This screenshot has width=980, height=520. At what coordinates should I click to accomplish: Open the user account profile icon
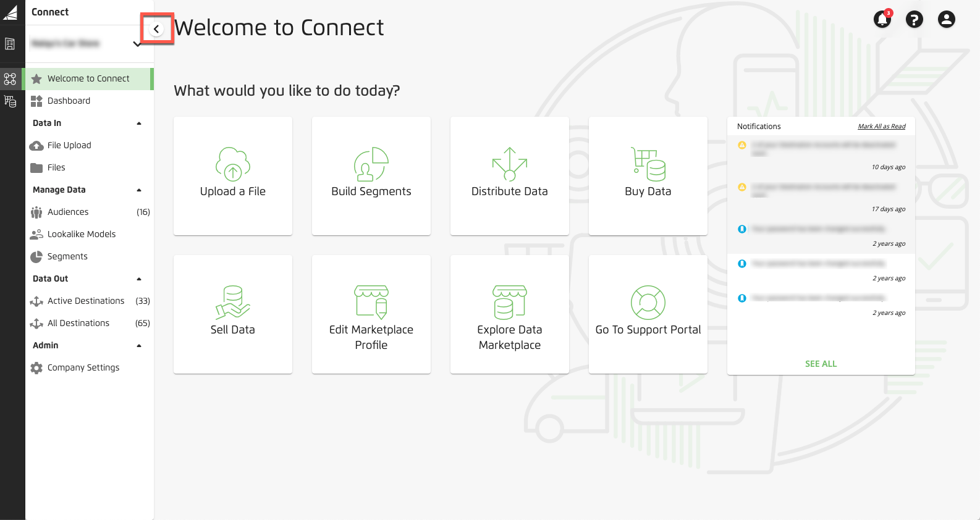[946, 20]
